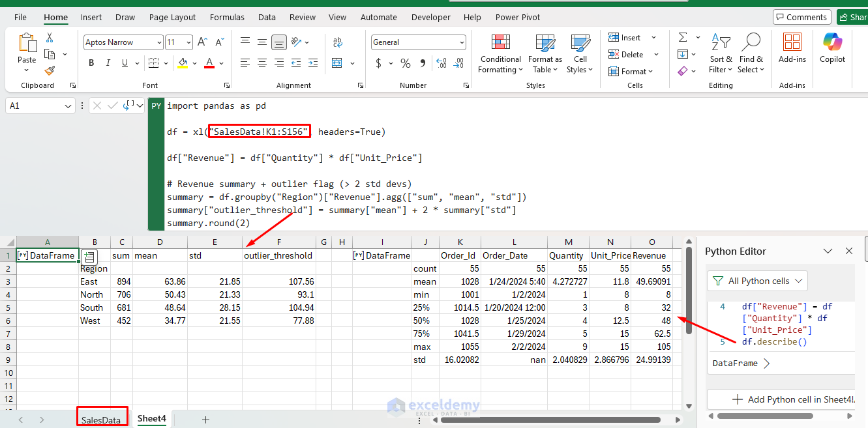Click the Cut scissors icon
Viewport: 868px width, 428px height.
pyautogui.click(x=50, y=38)
